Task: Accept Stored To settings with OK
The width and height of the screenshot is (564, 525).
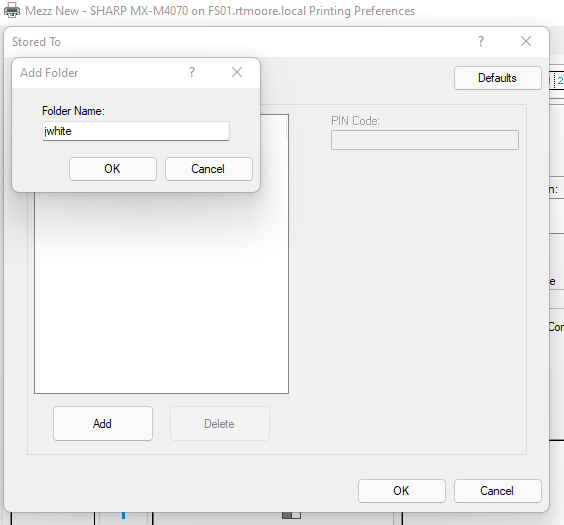Action: click(x=401, y=491)
